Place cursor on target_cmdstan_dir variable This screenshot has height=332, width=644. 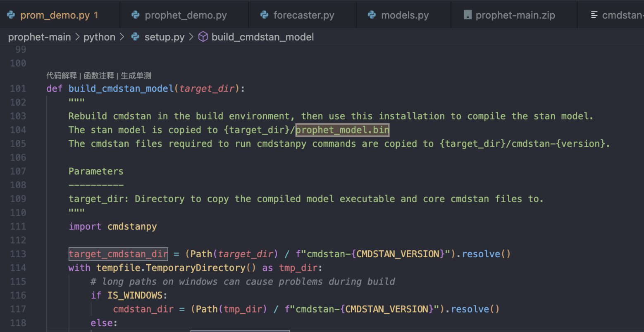(118, 254)
